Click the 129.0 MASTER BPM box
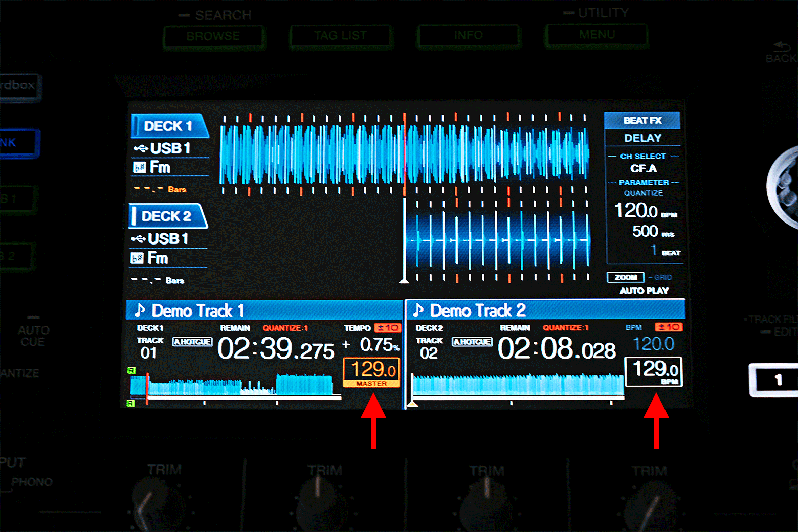The width and height of the screenshot is (798, 532). coord(371,372)
